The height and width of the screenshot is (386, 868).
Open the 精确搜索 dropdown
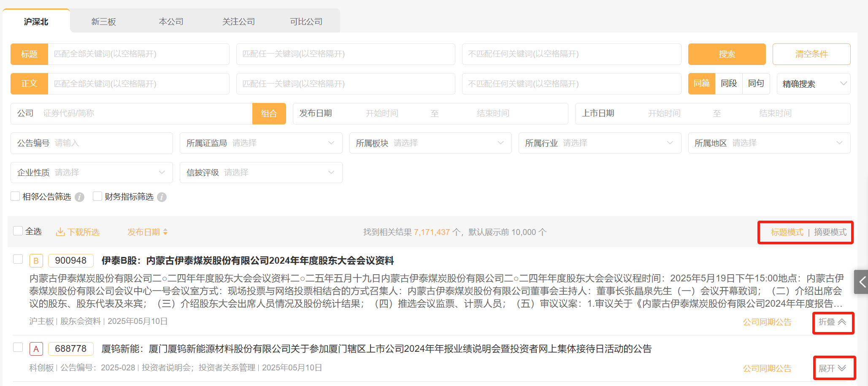click(x=814, y=84)
